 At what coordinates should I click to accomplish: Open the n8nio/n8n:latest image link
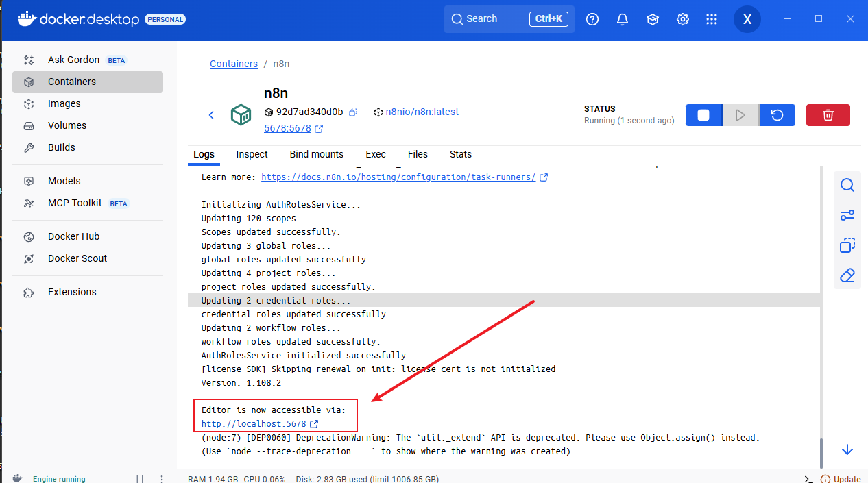(x=422, y=112)
